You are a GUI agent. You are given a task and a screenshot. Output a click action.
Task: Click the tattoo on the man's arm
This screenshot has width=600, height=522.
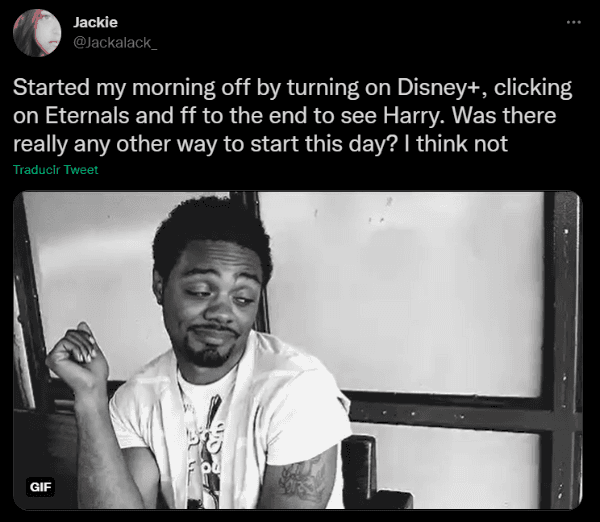302,478
